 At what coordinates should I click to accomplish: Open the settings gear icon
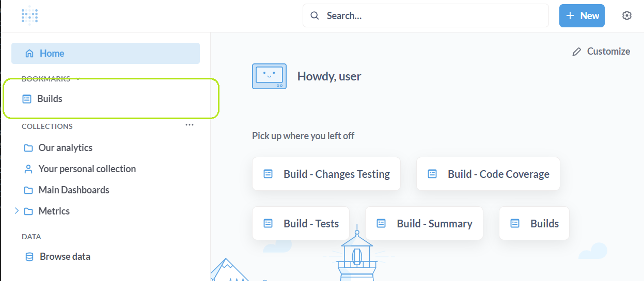pyautogui.click(x=627, y=15)
